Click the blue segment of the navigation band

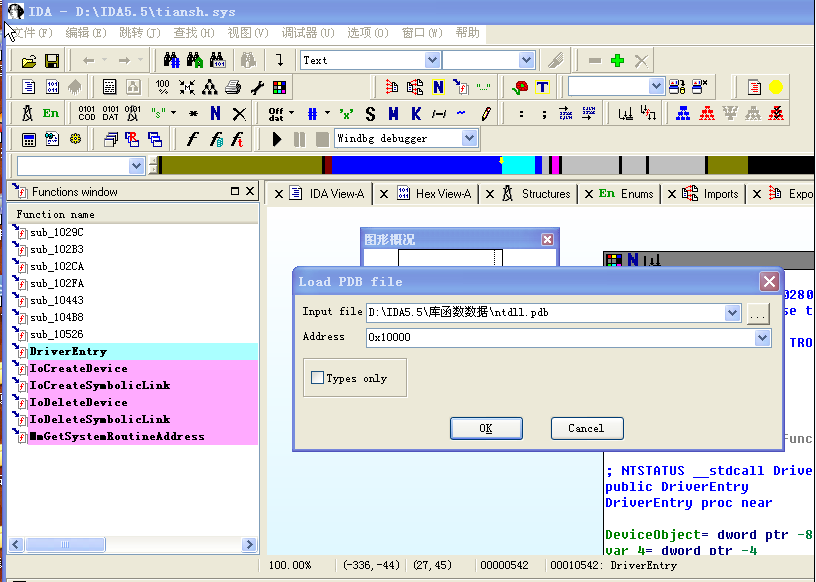pyautogui.click(x=416, y=165)
